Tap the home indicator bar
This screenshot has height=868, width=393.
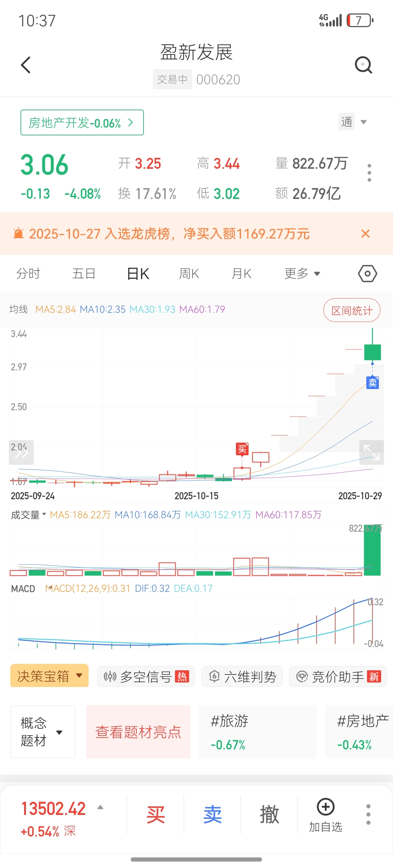(x=196, y=859)
